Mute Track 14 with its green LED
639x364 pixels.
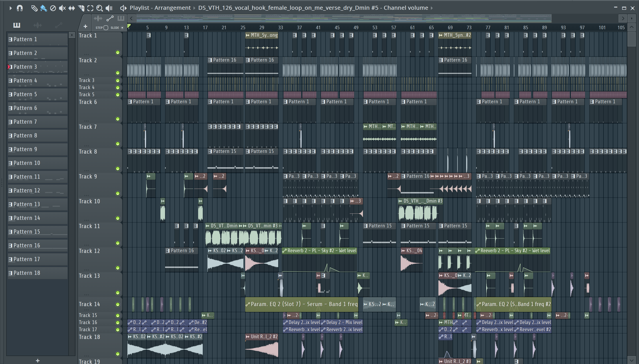click(x=118, y=305)
